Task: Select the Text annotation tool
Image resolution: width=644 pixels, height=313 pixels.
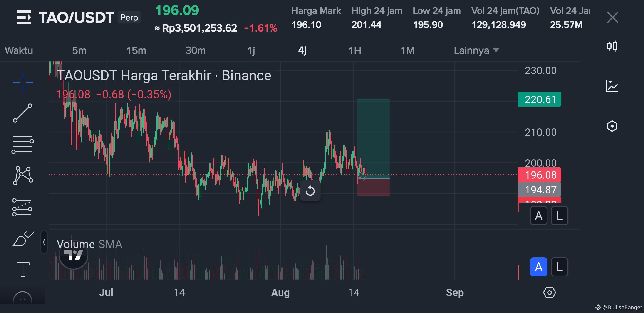Action: click(23, 270)
